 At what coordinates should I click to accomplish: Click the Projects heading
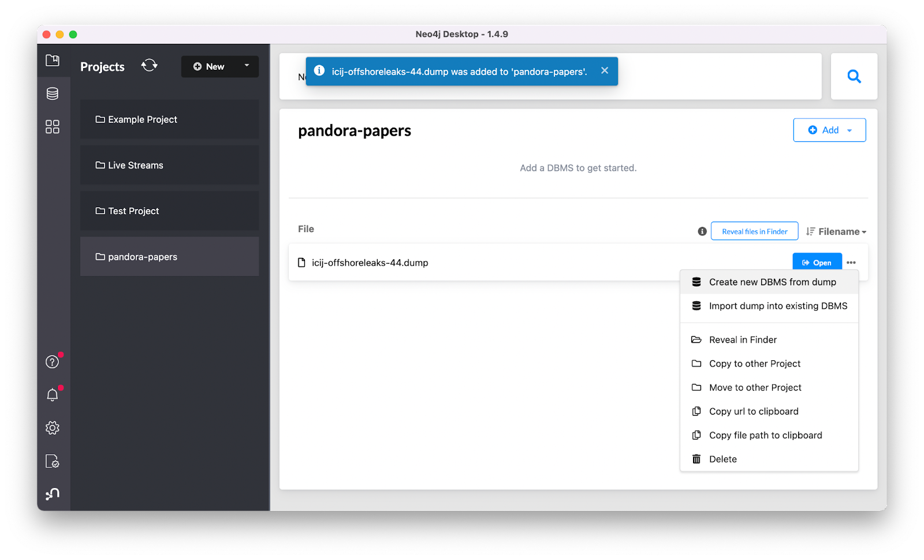pos(102,66)
